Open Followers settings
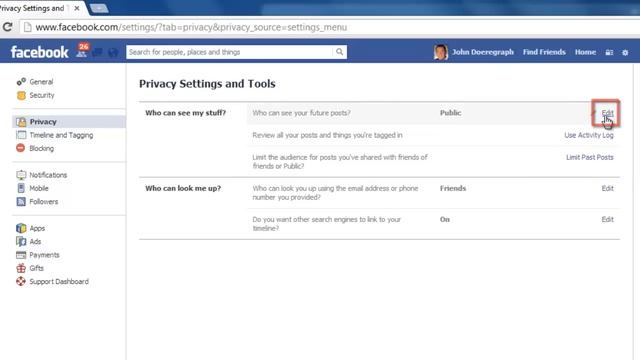 click(44, 202)
